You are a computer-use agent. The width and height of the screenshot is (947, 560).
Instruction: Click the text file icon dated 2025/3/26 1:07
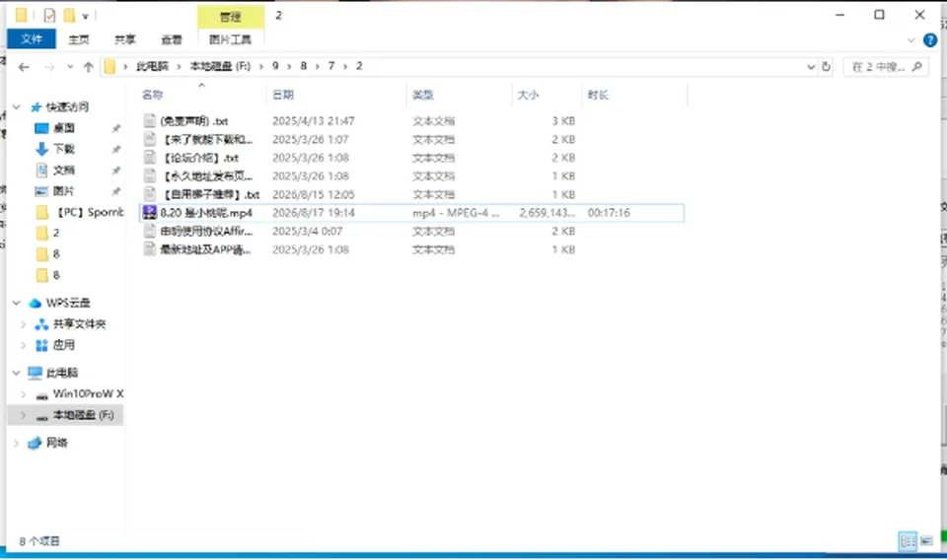(150, 139)
